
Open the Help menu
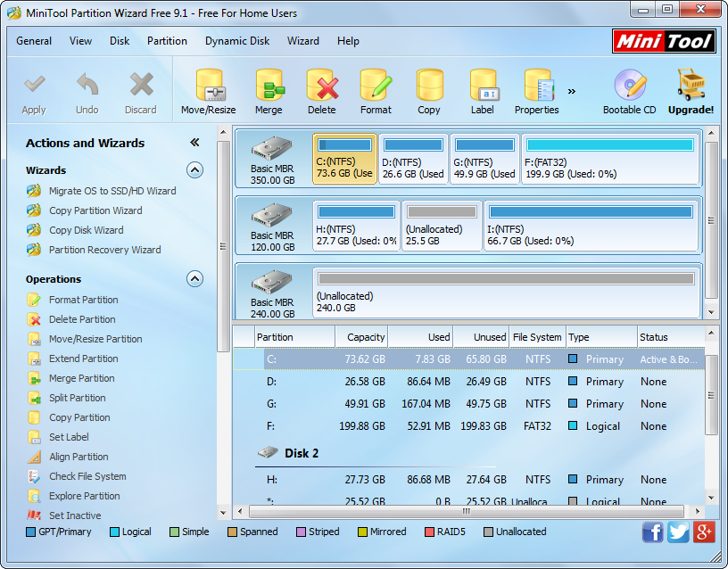(x=348, y=41)
